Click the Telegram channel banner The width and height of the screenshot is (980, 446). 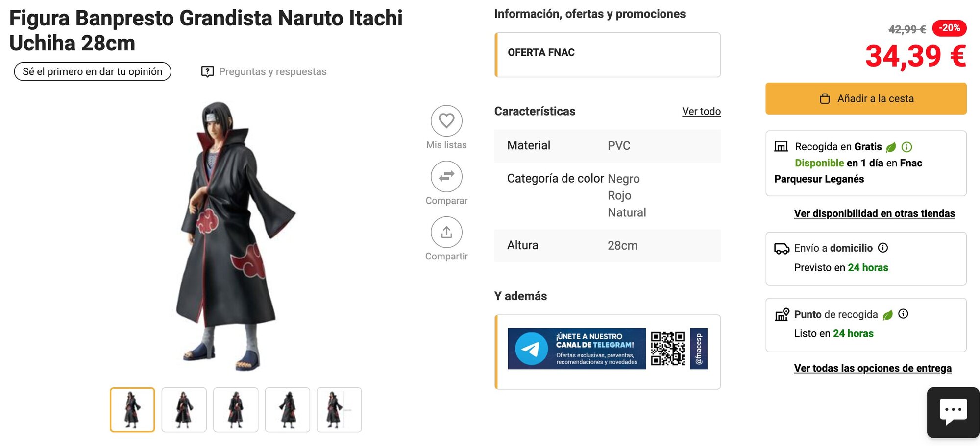click(607, 349)
